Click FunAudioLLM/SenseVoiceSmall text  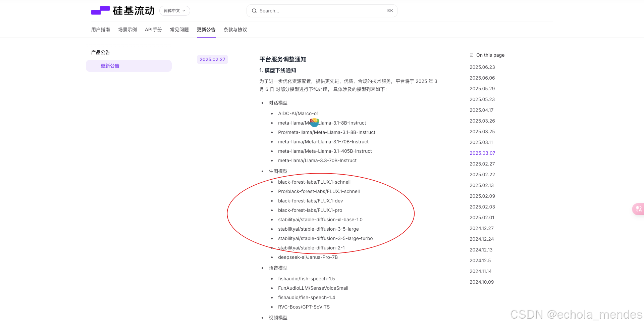click(313, 288)
